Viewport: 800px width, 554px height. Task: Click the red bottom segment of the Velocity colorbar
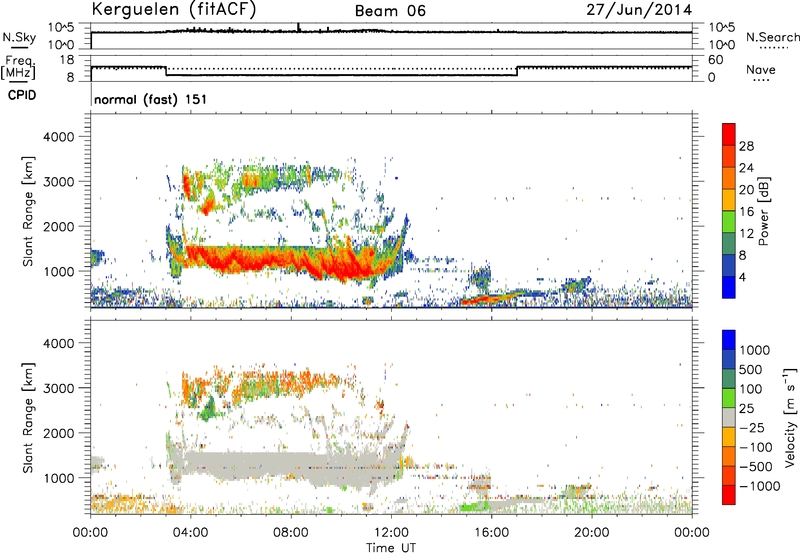729,495
